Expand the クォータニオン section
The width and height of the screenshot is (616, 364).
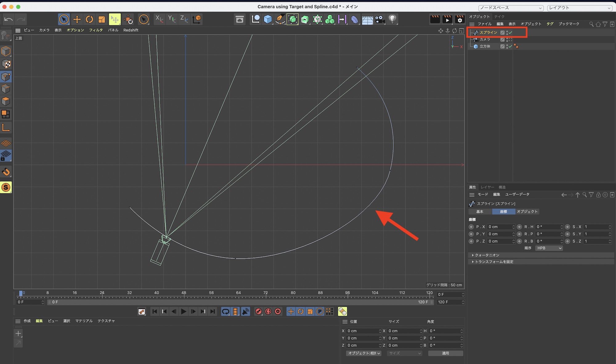pyautogui.click(x=487, y=255)
